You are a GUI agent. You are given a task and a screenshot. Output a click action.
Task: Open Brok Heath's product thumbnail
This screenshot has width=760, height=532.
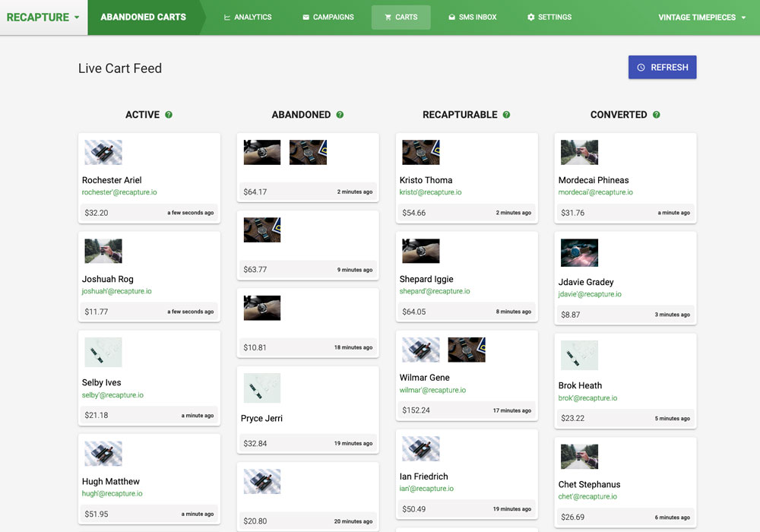pyautogui.click(x=580, y=355)
